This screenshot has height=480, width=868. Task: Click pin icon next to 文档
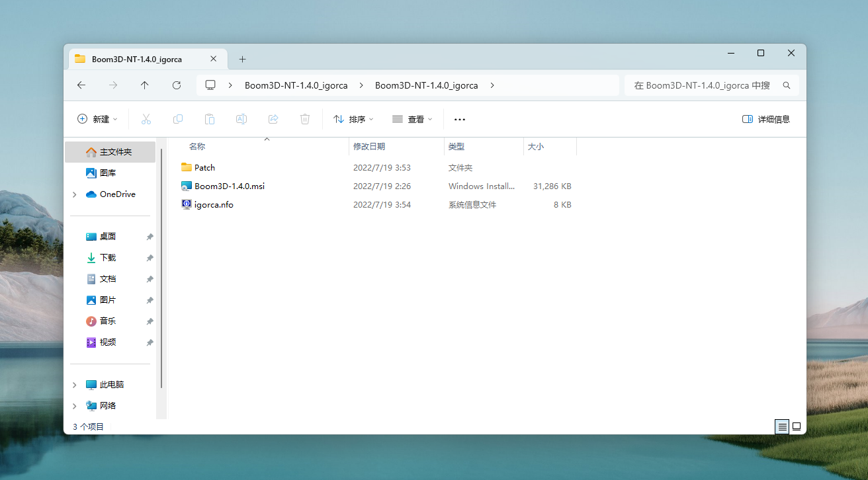coord(150,279)
